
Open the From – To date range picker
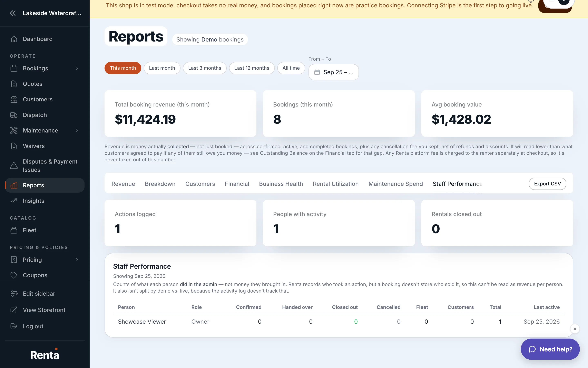[333, 72]
